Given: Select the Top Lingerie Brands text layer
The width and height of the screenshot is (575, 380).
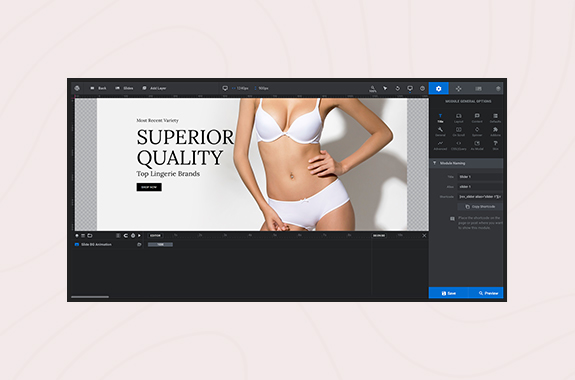Looking at the screenshot, I should point(168,174).
